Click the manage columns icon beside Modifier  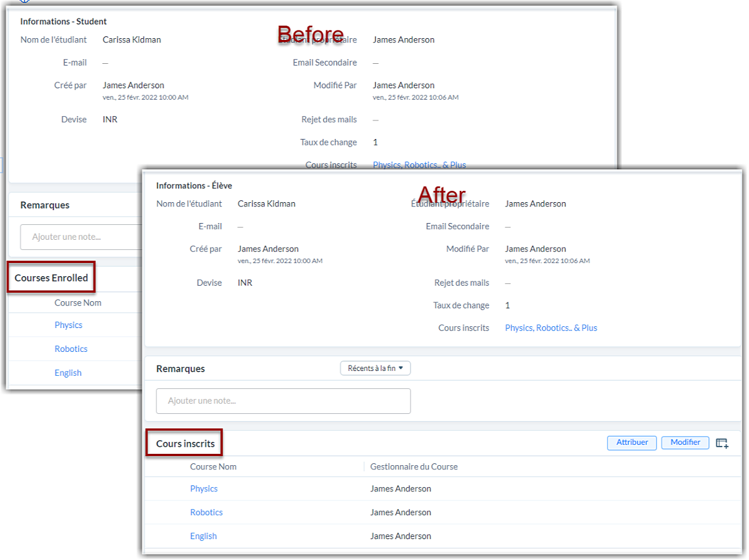point(722,443)
